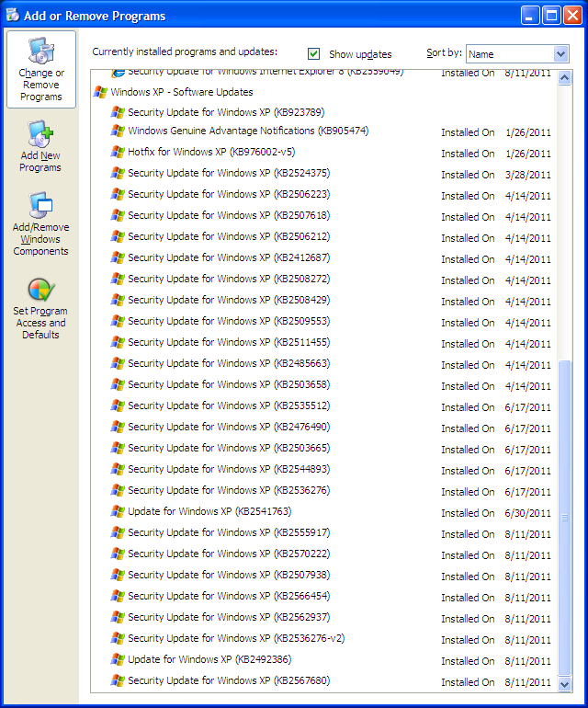Open Set Program Access and Defaults icon

click(x=41, y=290)
